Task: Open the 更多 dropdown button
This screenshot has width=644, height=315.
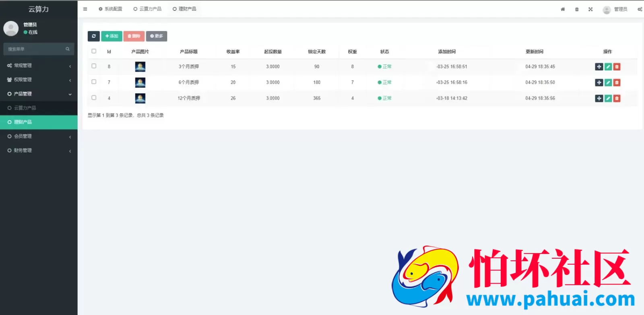Action: point(157,36)
